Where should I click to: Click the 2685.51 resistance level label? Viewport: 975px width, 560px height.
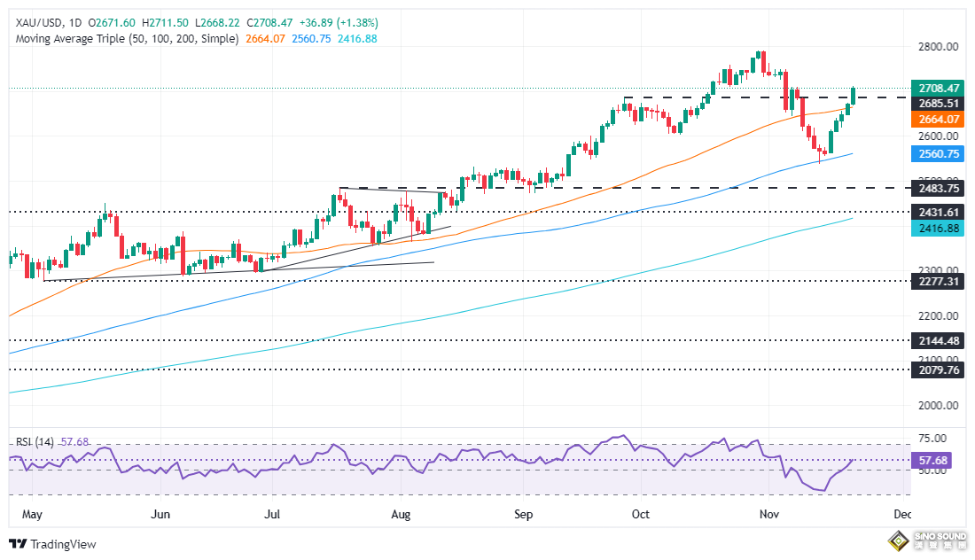pyautogui.click(x=940, y=104)
